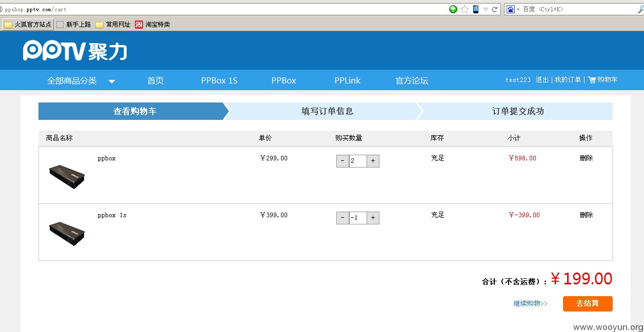The height and width of the screenshot is (332, 644).
Task: Open the Baidu search engine selector
Action: [513, 9]
